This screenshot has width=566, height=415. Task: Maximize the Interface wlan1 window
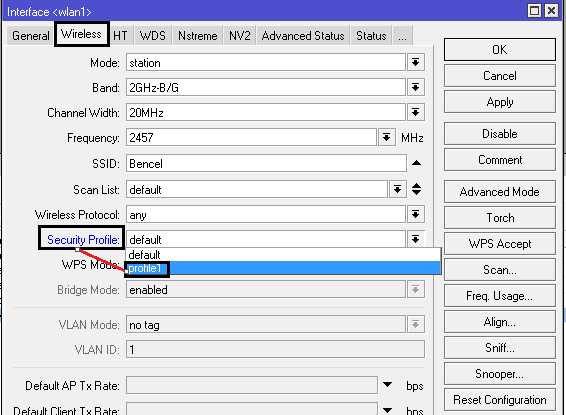534,10
